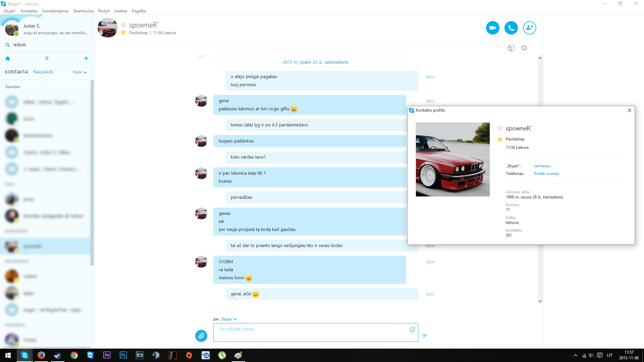Open conversation settings gear icon
The height and width of the screenshot is (362, 644).
pyautogui.click(x=524, y=48)
